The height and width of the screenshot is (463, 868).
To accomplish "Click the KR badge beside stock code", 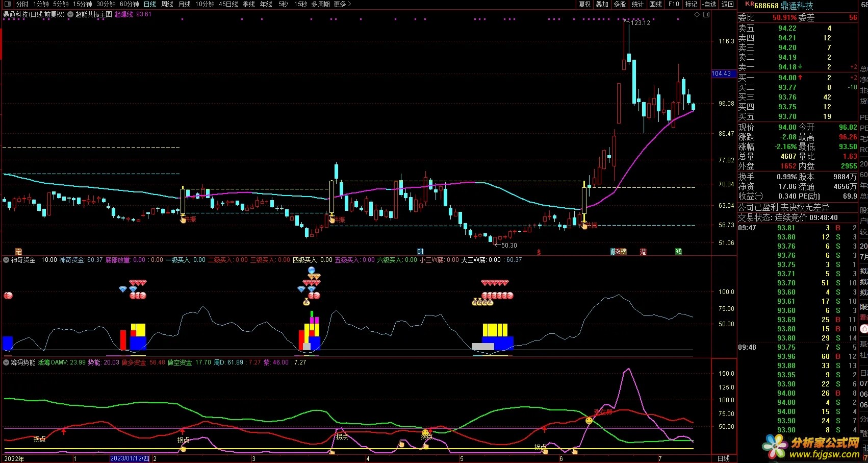I will click(750, 4).
